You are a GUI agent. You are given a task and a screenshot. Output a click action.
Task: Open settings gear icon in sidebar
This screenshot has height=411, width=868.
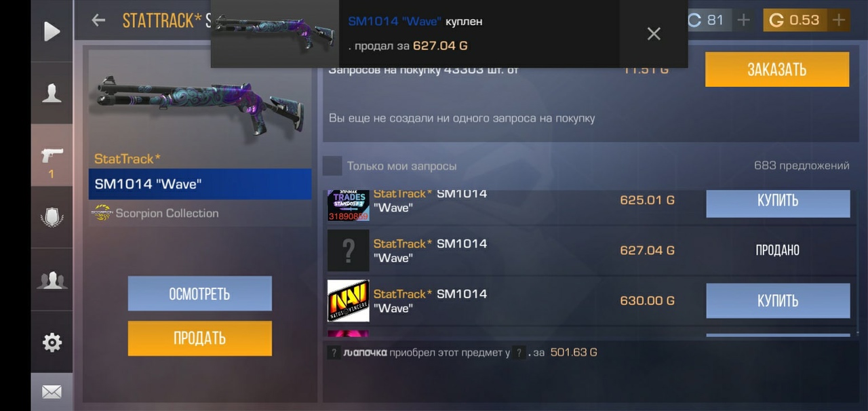click(52, 342)
